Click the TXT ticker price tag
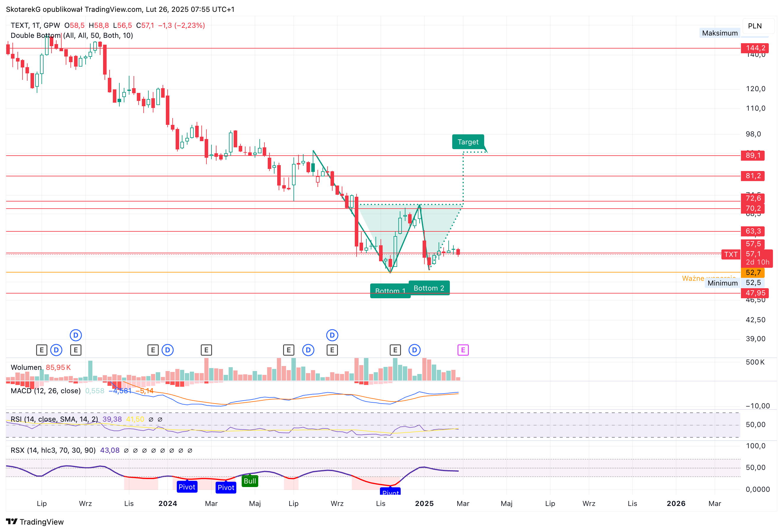 731,254
